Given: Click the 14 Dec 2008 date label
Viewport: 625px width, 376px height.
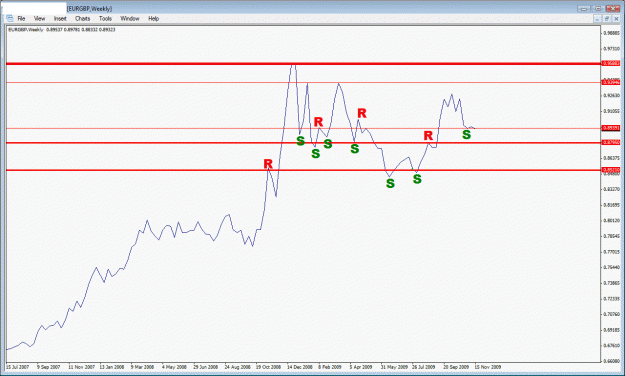Looking at the screenshot, I should point(300,367).
